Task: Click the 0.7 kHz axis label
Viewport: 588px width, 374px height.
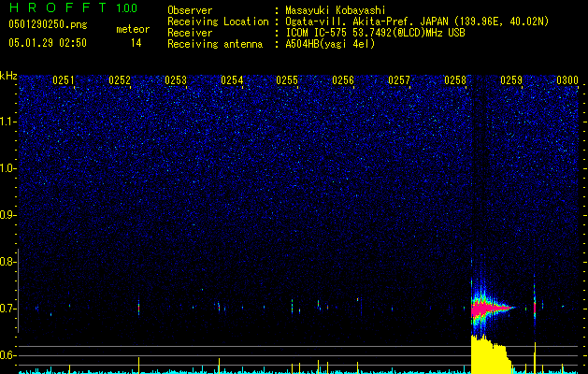Action: click(x=7, y=309)
